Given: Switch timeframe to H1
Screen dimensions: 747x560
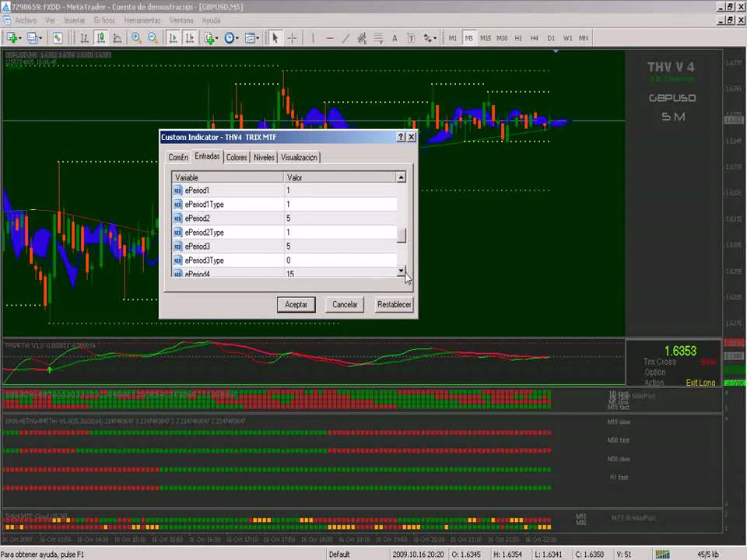Looking at the screenshot, I should [x=518, y=38].
